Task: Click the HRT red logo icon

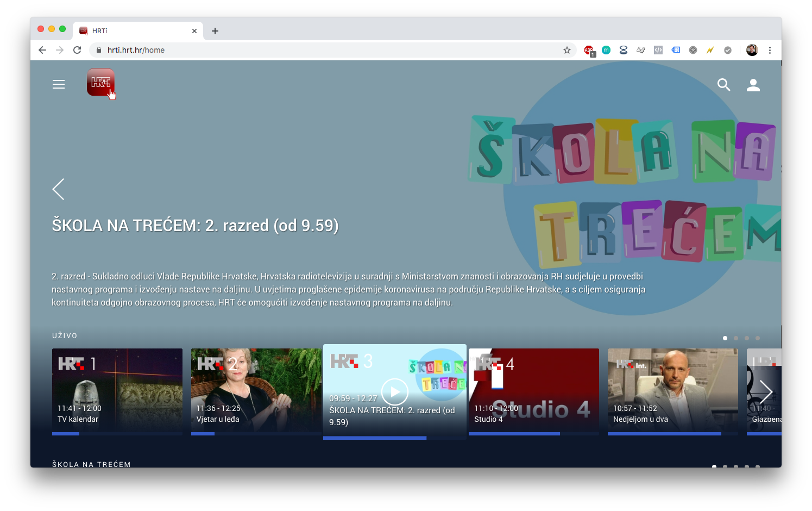Action: pos(100,82)
